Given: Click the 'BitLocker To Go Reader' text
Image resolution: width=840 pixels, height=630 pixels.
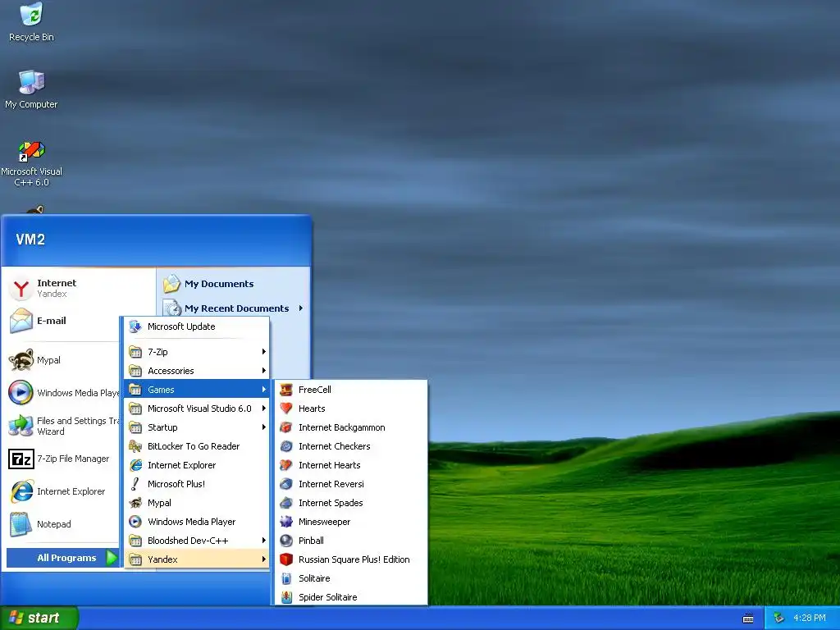Looking at the screenshot, I should pos(194,446).
